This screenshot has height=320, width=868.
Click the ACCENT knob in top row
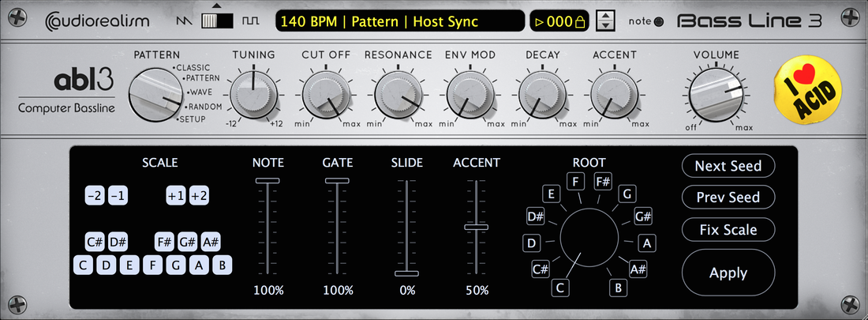pos(615,96)
